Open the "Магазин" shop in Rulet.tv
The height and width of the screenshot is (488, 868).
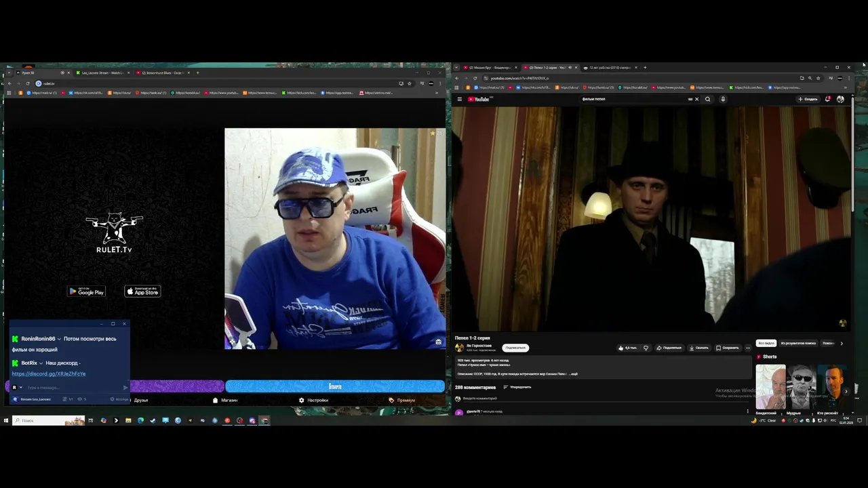[225, 400]
